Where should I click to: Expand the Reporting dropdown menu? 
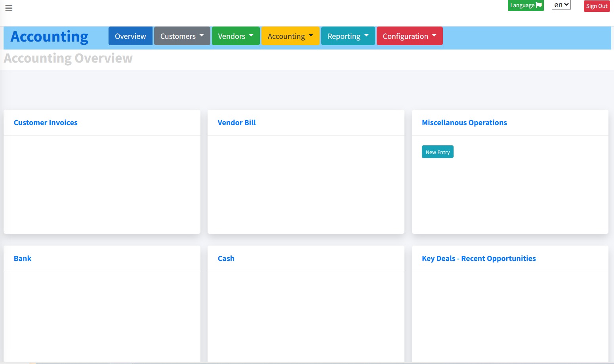[348, 36]
